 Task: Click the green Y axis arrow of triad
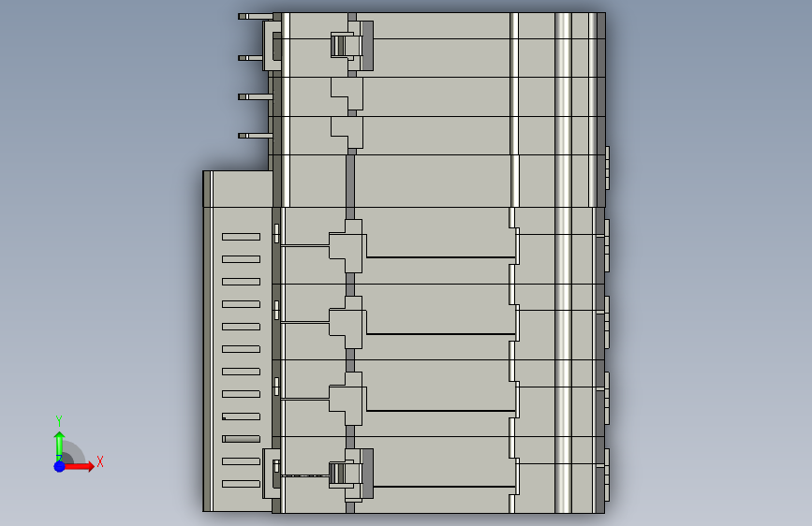pyautogui.click(x=59, y=446)
